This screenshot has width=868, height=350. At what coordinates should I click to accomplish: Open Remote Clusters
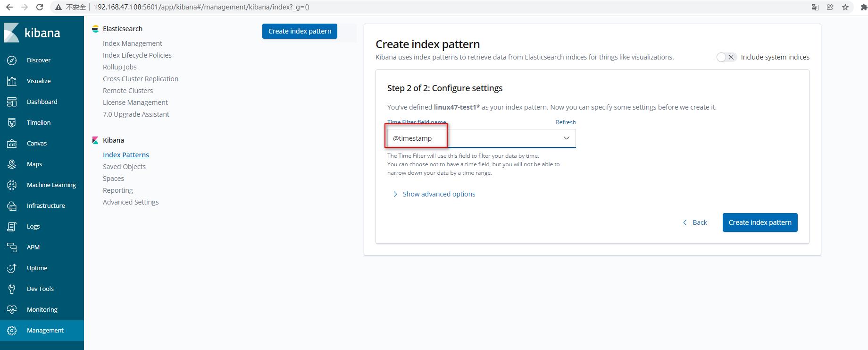(x=128, y=91)
